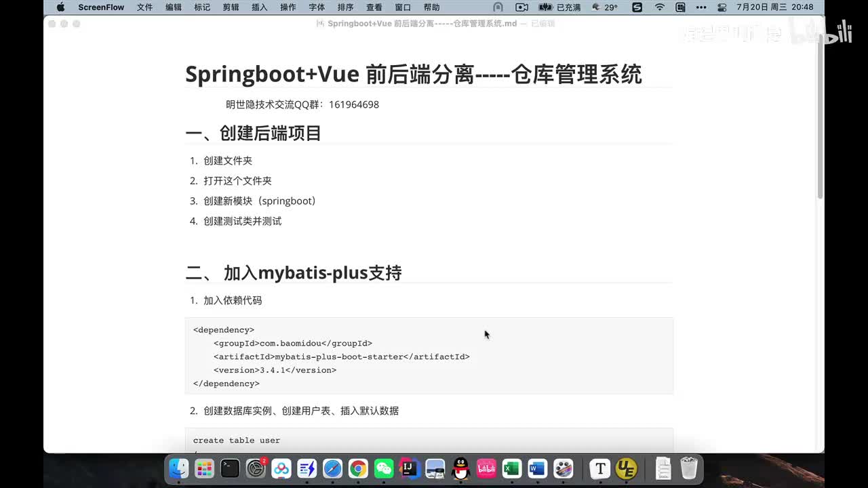Open the 标记 menu
Image resolution: width=868 pixels, height=488 pixels.
coord(202,7)
